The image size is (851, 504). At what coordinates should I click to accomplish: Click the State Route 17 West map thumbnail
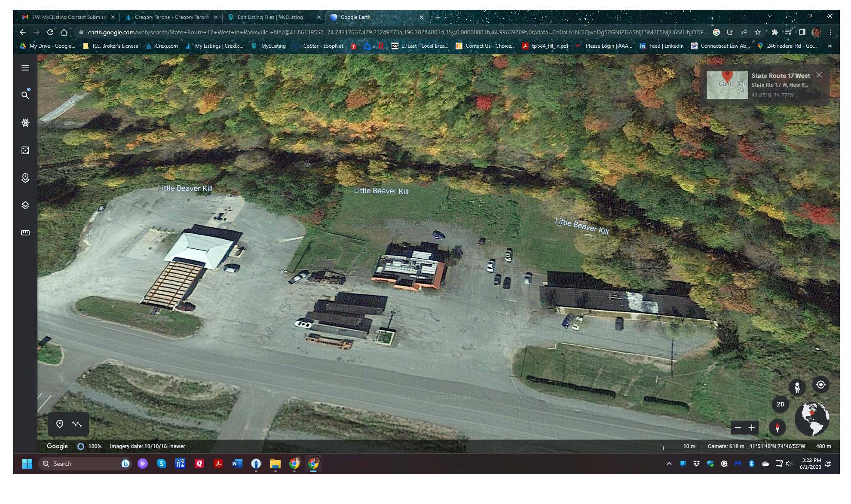[727, 85]
